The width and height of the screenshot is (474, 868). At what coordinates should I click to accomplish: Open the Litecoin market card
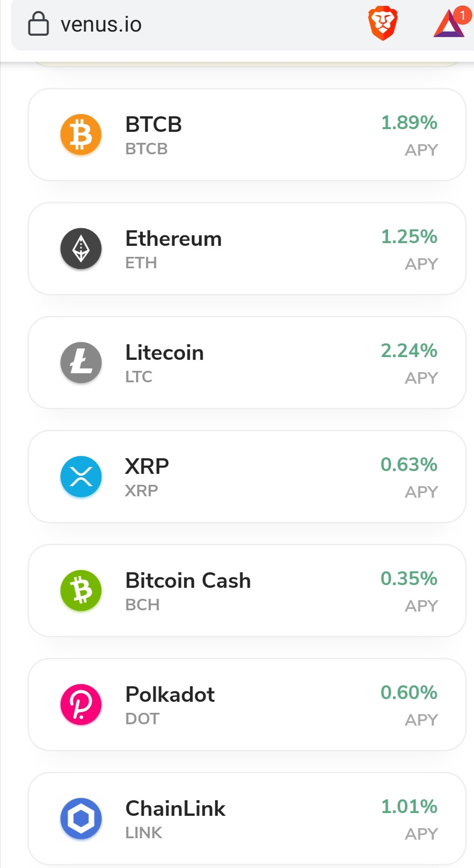[x=247, y=363]
